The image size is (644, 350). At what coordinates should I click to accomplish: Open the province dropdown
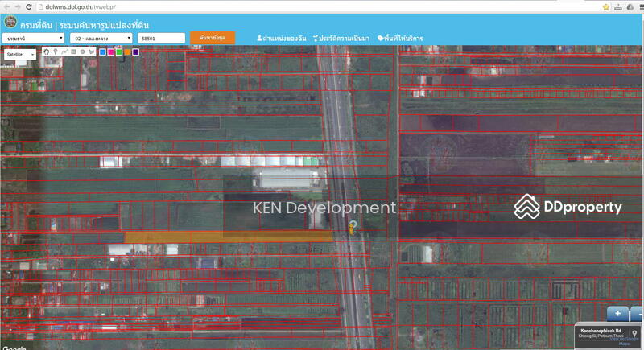click(34, 38)
